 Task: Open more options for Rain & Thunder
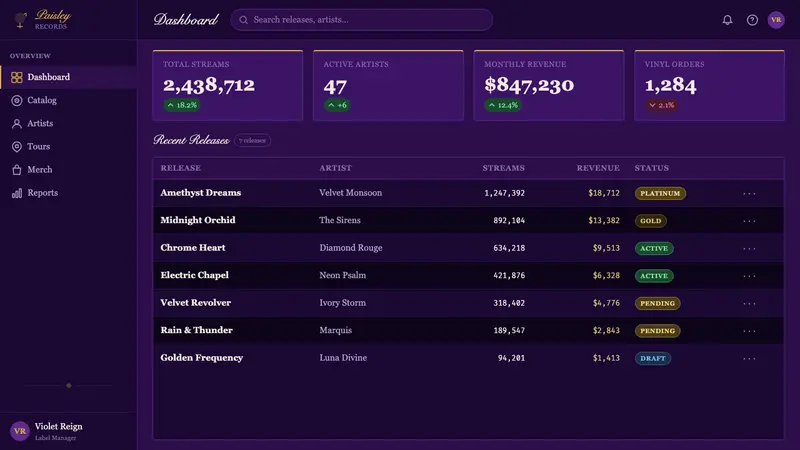point(749,331)
